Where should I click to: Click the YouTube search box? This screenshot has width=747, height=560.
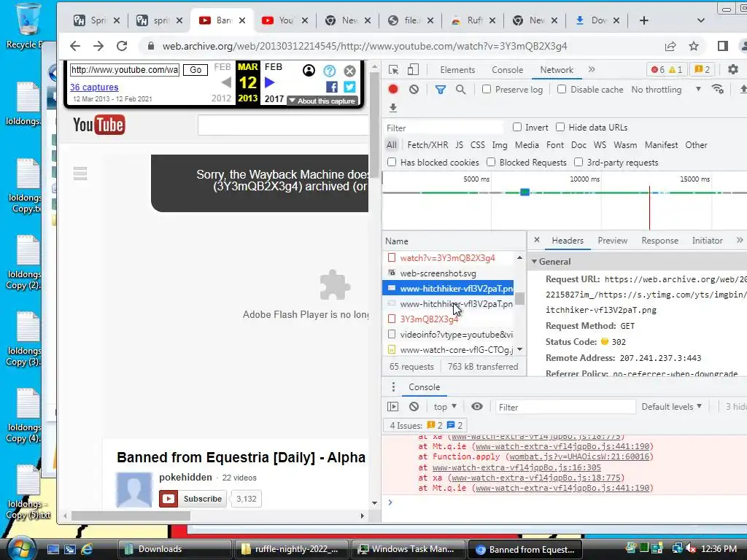click(x=283, y=125)
